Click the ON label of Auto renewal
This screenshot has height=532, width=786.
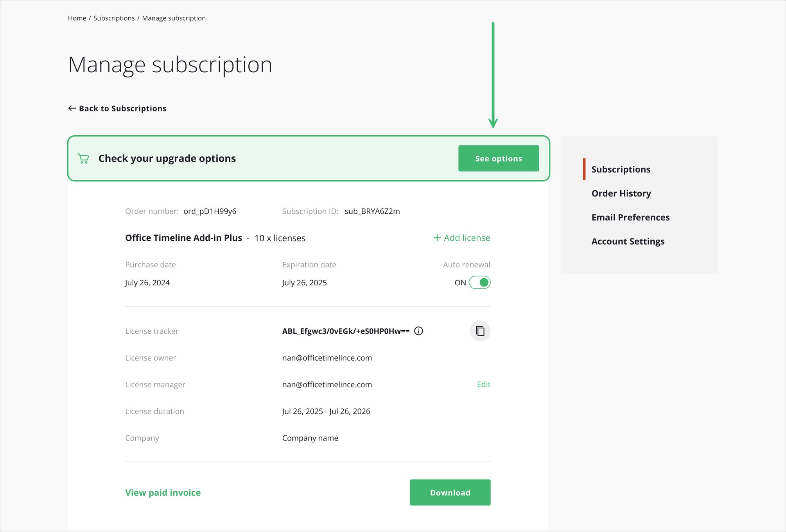(460, 283)
